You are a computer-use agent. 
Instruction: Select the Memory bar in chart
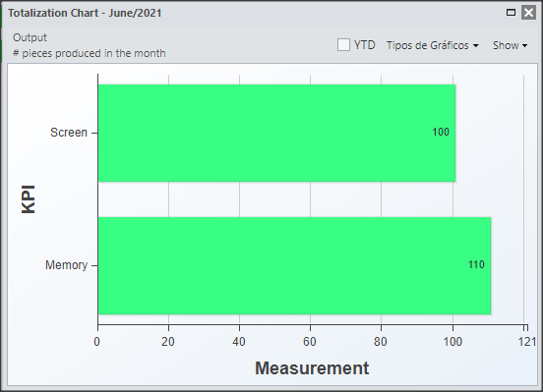coord(294,265)
